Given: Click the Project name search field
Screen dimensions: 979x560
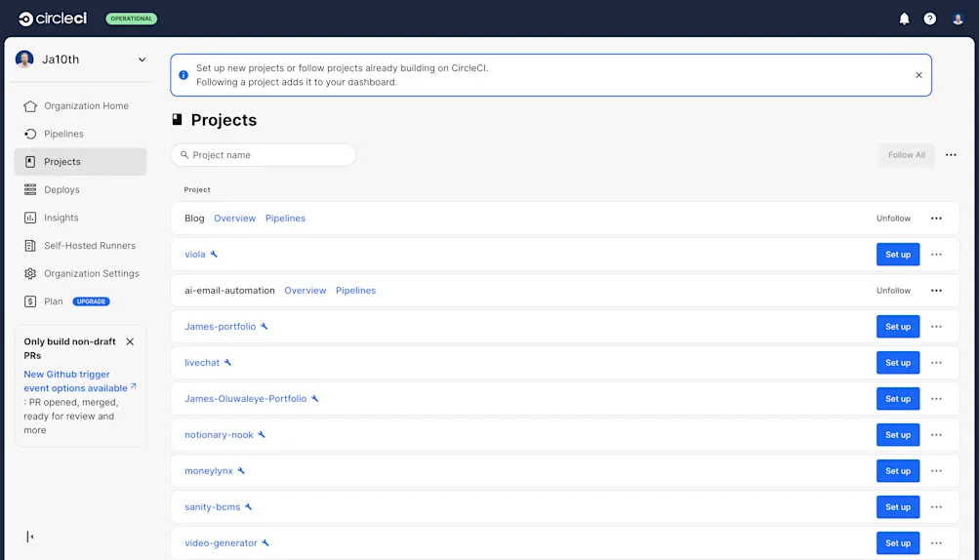Looking at the screenshot, I should click(x=264, y=155).
